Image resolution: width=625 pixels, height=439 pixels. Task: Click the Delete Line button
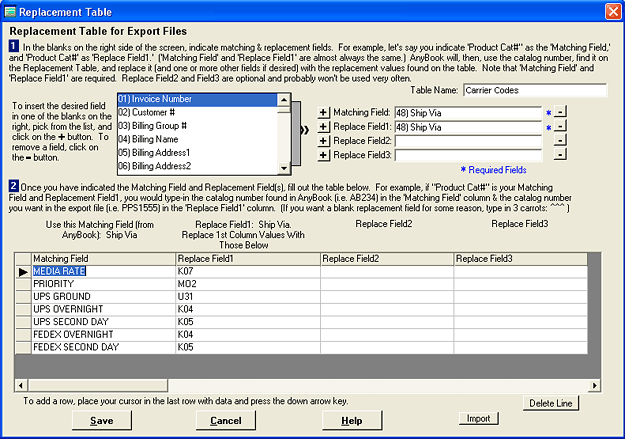click(x=551, y=403)
